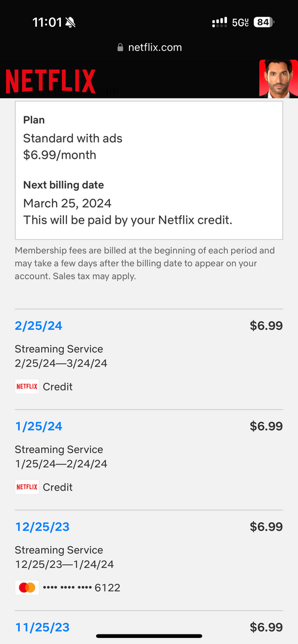Select the Standard with ads plan text

click(x=73, y=138)
